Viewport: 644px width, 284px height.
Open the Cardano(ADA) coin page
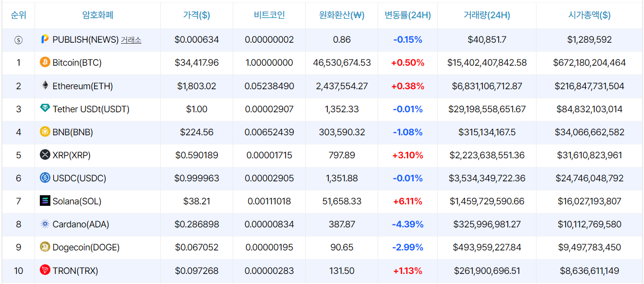tap(81, 224)
